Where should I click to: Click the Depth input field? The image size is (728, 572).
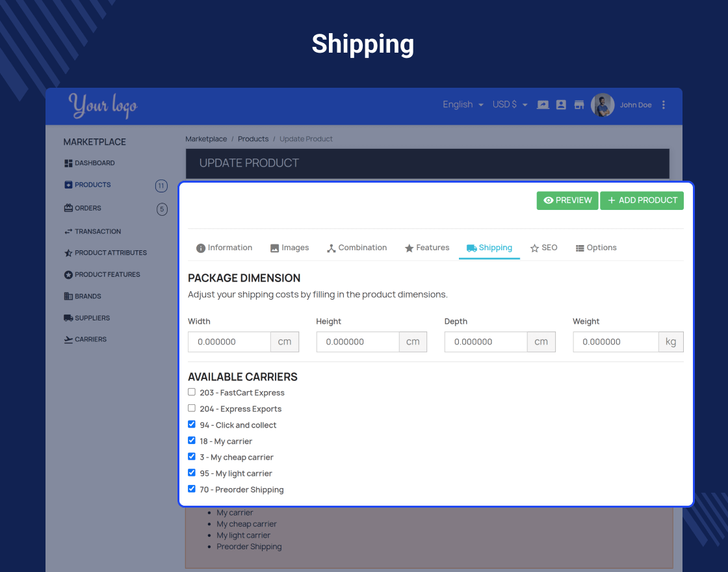(486, 342)
